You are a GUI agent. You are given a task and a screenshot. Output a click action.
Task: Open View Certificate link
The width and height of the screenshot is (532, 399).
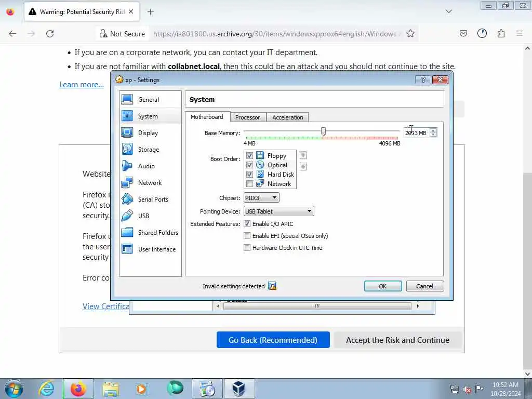tap(106, 307)
